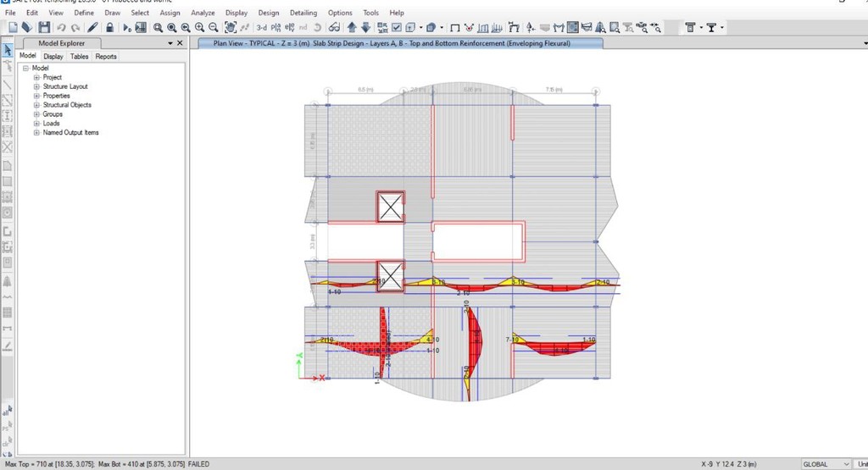Screen dimensions: 868x470
Task: Expand the Properties tree node
Action: point(36,96)
